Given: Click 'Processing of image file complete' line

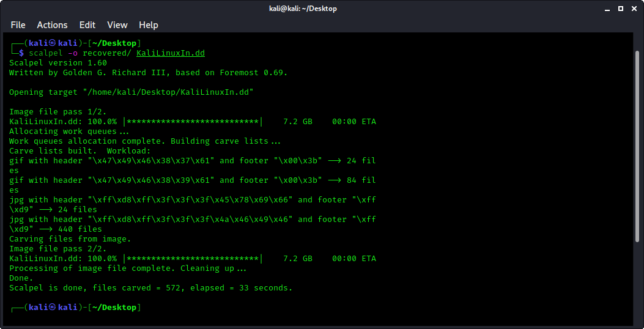Looking at the screenshot, I should pyautogui.click(x=128, y=268).
